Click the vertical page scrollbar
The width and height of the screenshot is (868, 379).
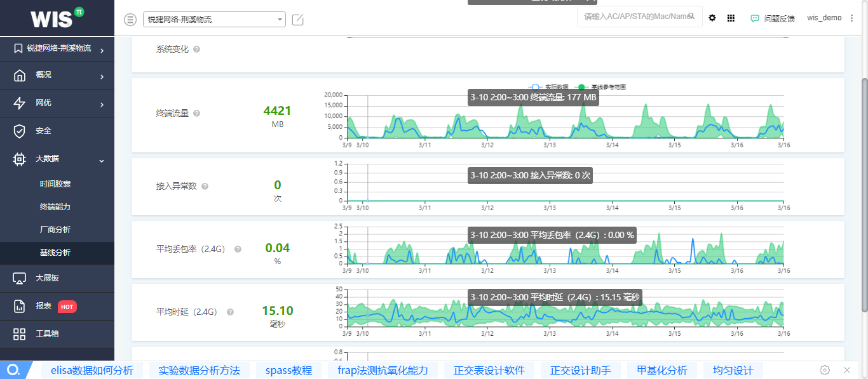pyautogui.click(x=864, y=190)
